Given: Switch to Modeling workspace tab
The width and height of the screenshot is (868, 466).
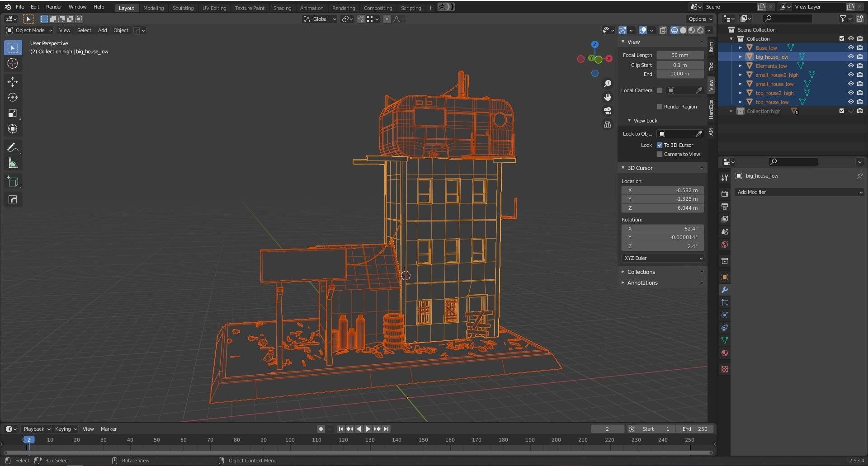Looking at the screenshot, I should (153, 8).
